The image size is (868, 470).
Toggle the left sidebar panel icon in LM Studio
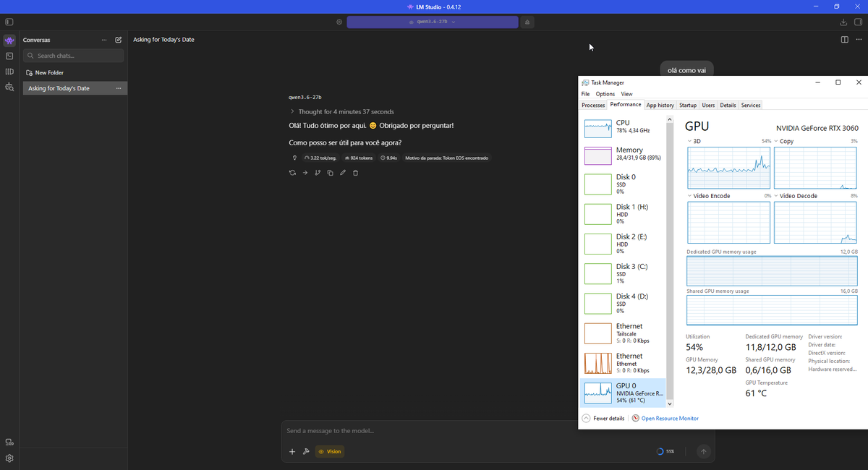click(x=9, y=22)
